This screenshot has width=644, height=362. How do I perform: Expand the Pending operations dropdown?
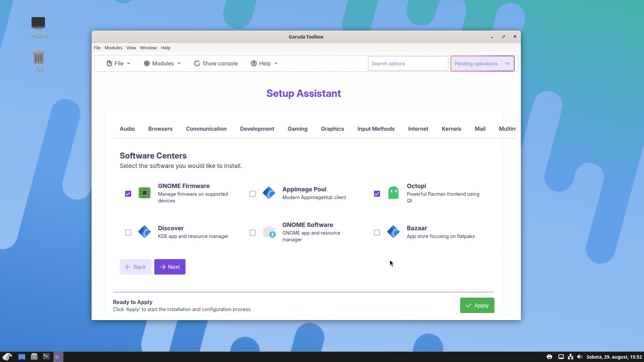482,64
